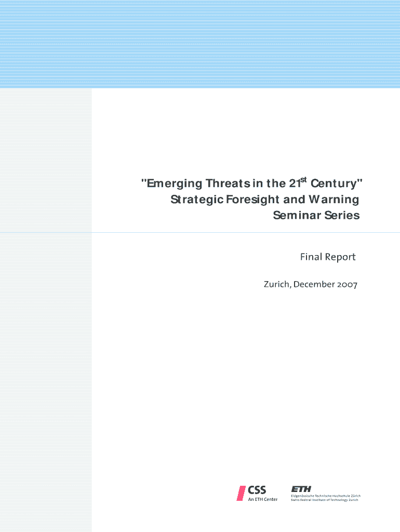Click the word "Strategic" in the title
This screenshot has height=532, width=400.
pos(192,199)
